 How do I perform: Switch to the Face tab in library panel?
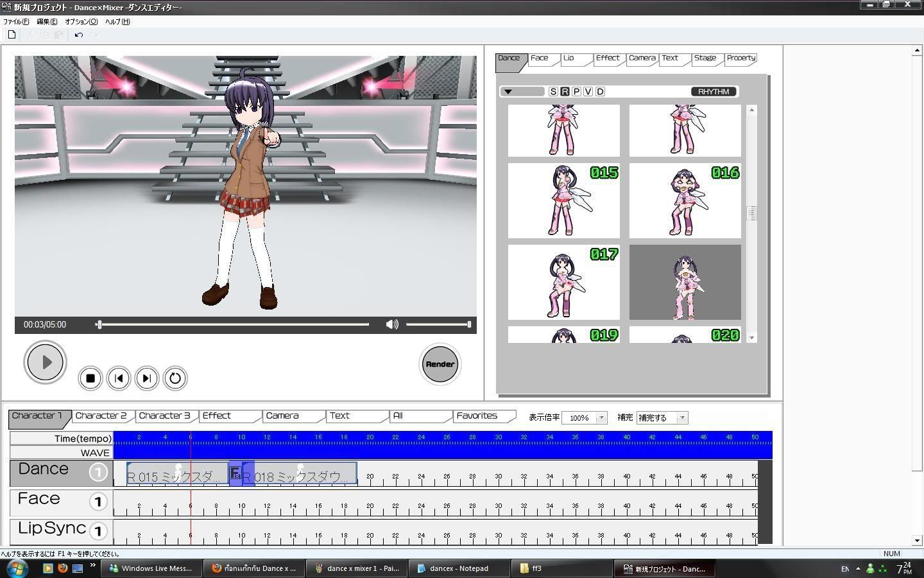(x=543, y=58)
